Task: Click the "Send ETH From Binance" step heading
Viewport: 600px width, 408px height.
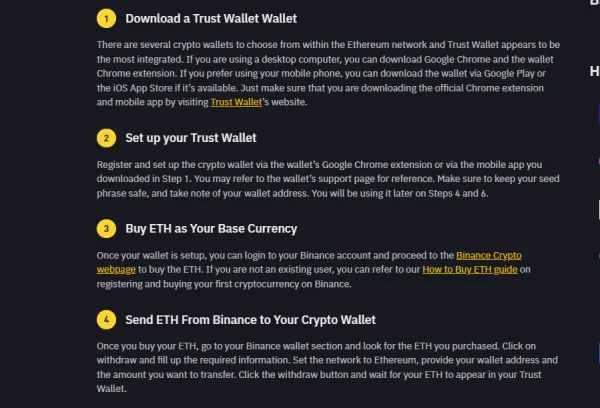Action: (250, 320)
